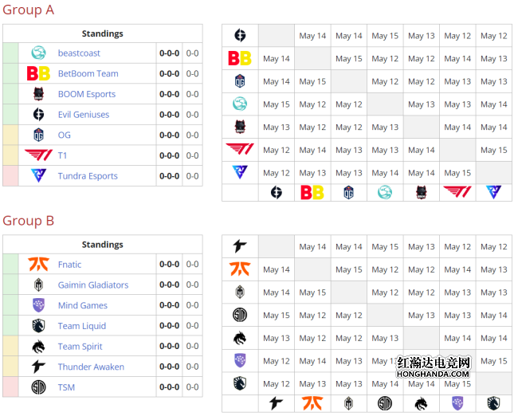518x420 pixels.
Task: Select the Team Liquid row logo in Group B crosstable
Action: 240,383
